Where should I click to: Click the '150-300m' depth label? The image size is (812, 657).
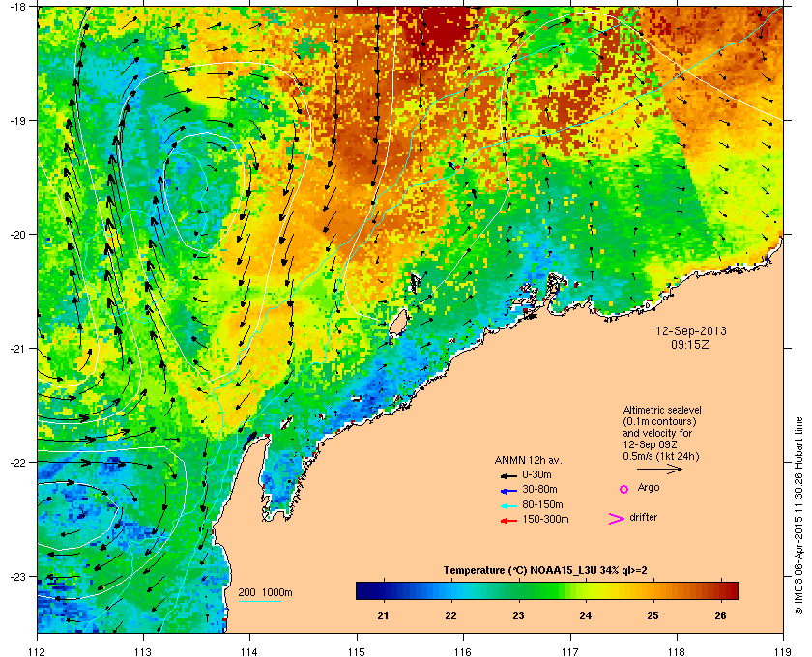(x=546, y=519)
